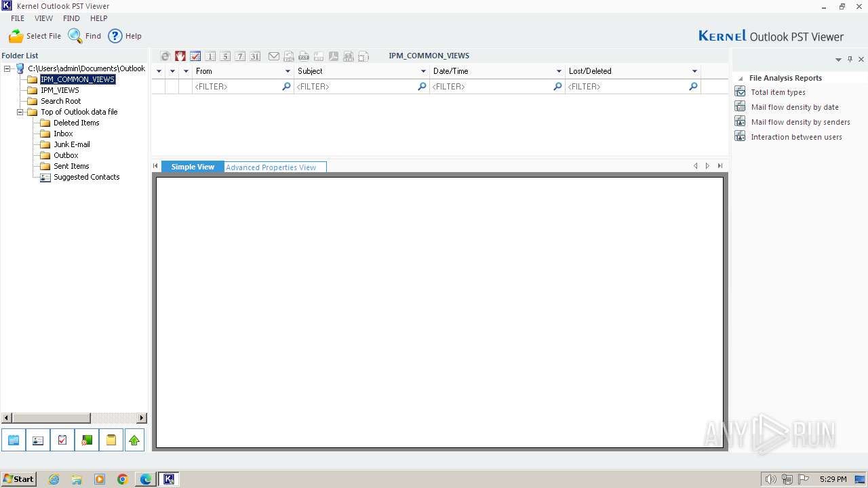868x488 pixels.
Task: Open the yellow Notes view button
Action: coord(111,440)
